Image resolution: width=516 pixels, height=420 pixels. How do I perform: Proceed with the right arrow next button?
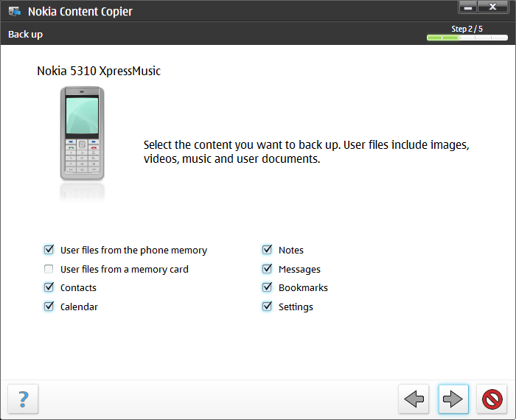coord(453,399)
